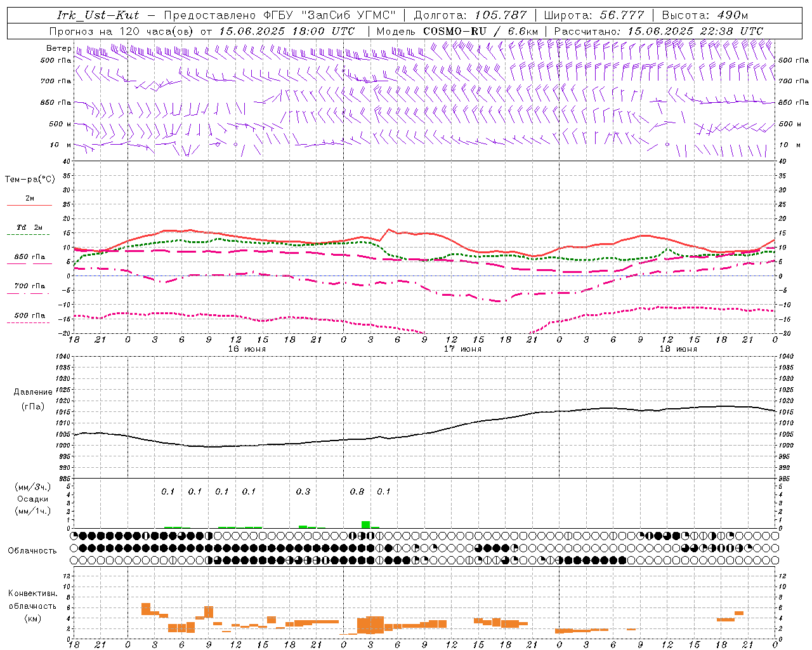Click the longitude value 105.787
The width and height of the screenshot is (812, 650).
tap(501, 15)
